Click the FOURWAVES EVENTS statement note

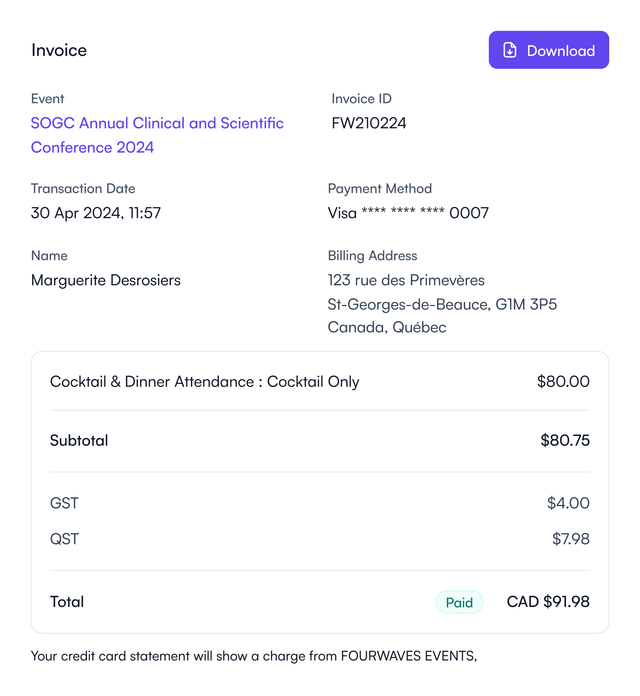[x=254, y=656]
